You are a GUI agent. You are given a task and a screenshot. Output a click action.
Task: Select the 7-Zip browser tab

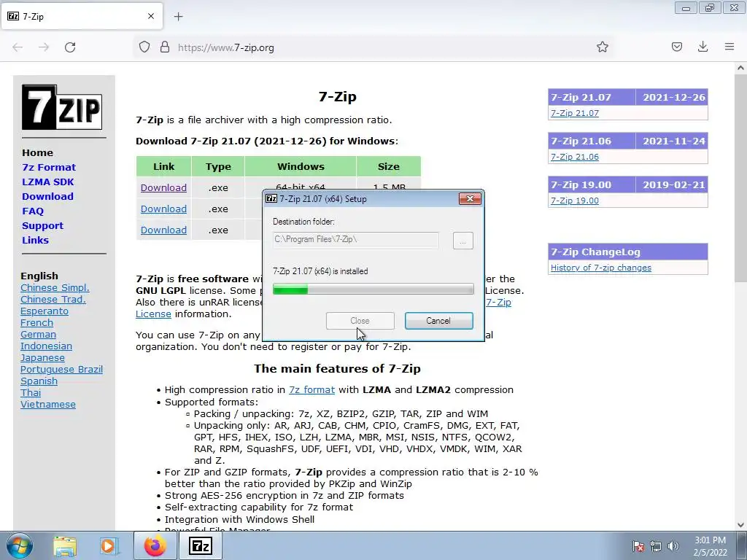pos(82,16)
